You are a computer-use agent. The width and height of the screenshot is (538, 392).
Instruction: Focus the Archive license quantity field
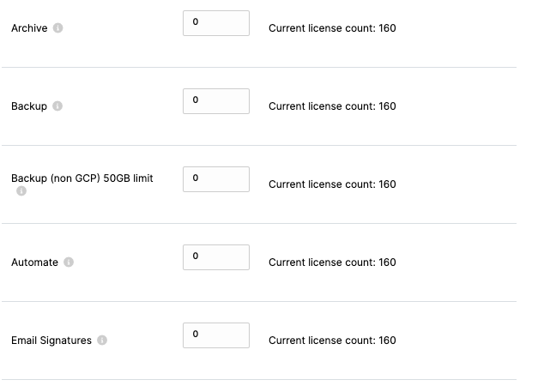click(216, 23)
